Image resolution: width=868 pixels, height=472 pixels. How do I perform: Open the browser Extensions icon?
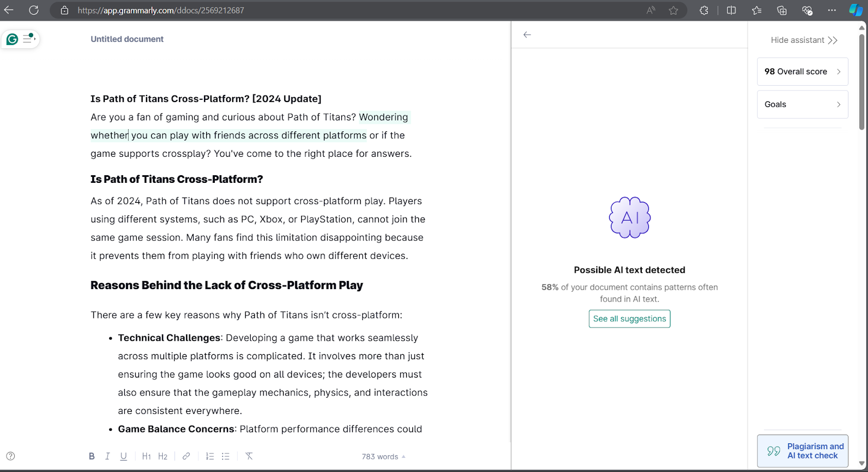(704, 10)
